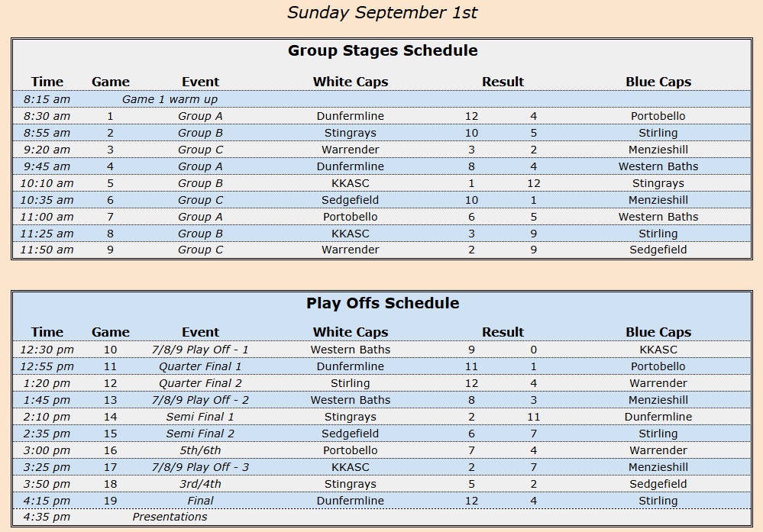Click the 'Sunday September 1st' date heading
This screenshot has height=532, width=763.
(x=382, y=13)
